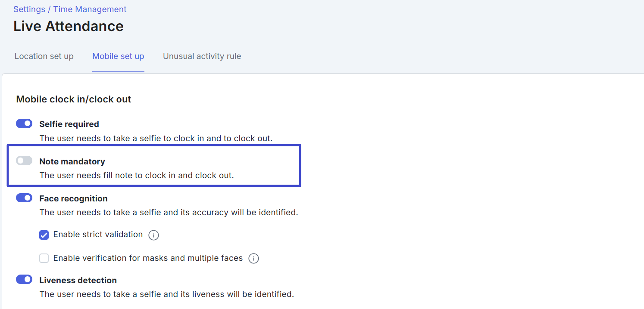Select the Mobile set up tab
The image size is (644, 309).
click(118, 56)
